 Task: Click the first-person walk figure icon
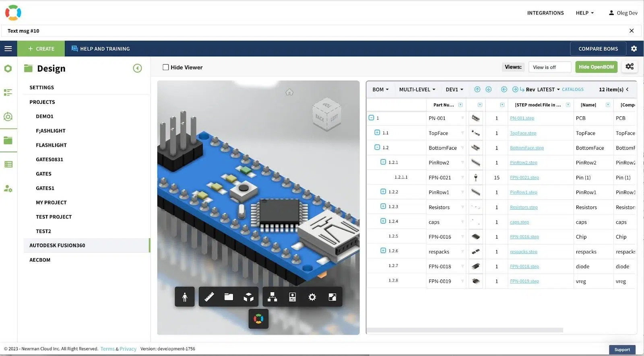(185, 297)
